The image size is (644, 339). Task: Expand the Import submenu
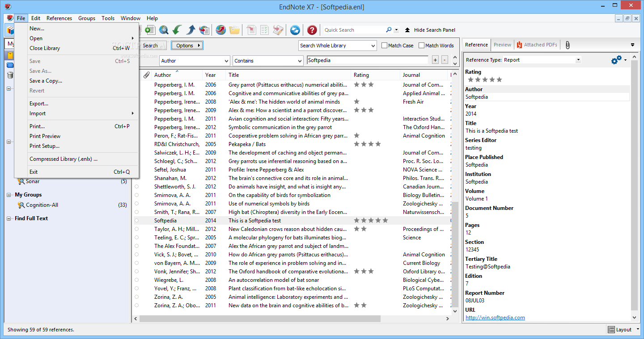(x=77, y=113)
